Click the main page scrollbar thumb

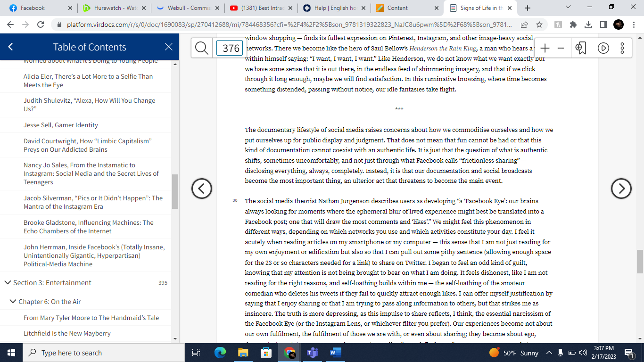click(640, 262)
